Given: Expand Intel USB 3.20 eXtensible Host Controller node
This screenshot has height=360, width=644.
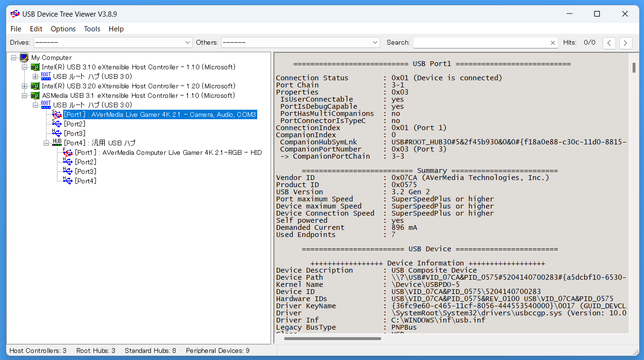Looking at the screenshot, I should 25,86.
